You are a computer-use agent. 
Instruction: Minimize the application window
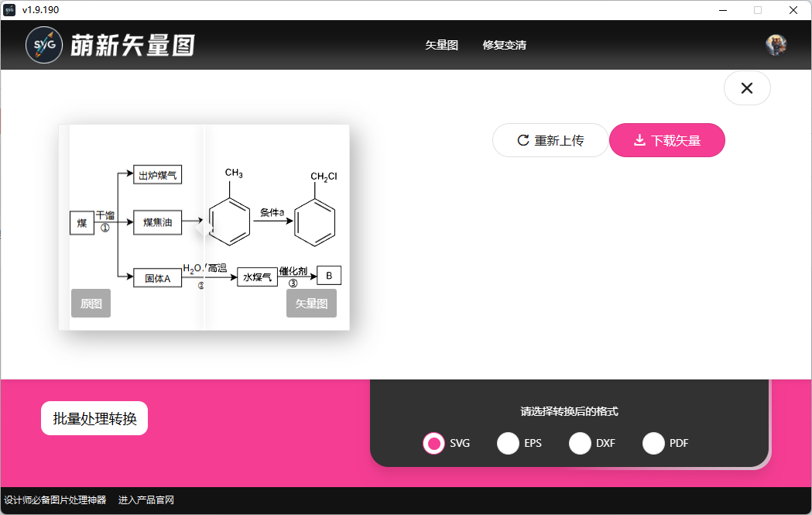click(722, 10)
